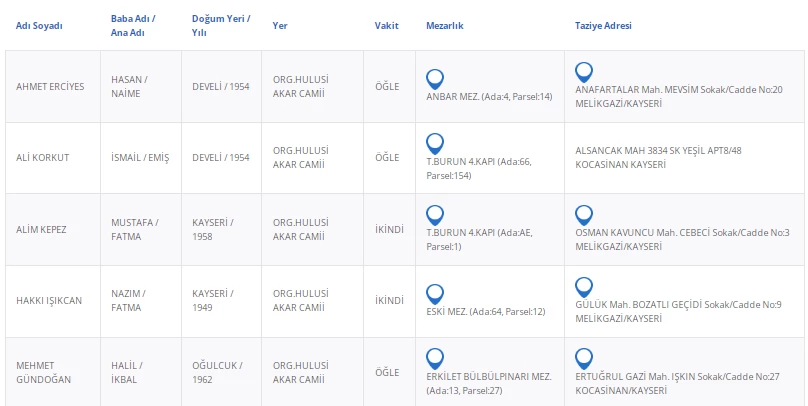
Task: Select the Vakit column header
Action: point(386,26)
